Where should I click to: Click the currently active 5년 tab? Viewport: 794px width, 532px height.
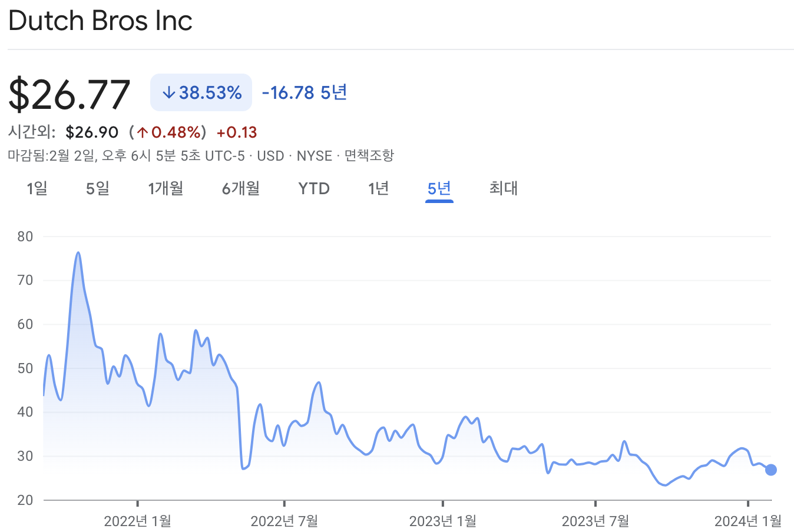(x=439, y=188)
